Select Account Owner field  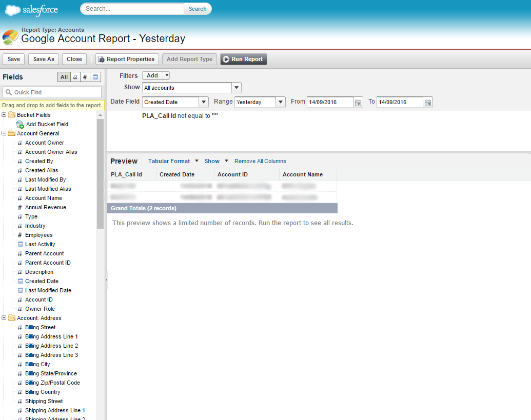[x=44, y=143]
